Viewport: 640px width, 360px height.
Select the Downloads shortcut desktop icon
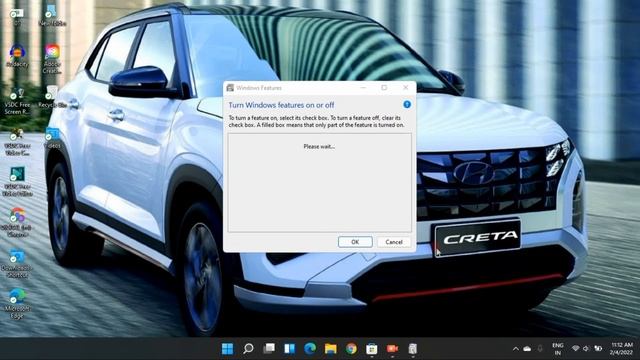[x=17, y=263]
